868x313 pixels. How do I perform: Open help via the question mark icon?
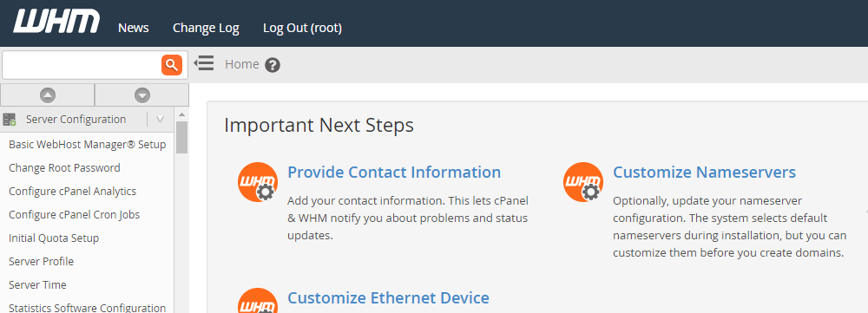point(273,65)
